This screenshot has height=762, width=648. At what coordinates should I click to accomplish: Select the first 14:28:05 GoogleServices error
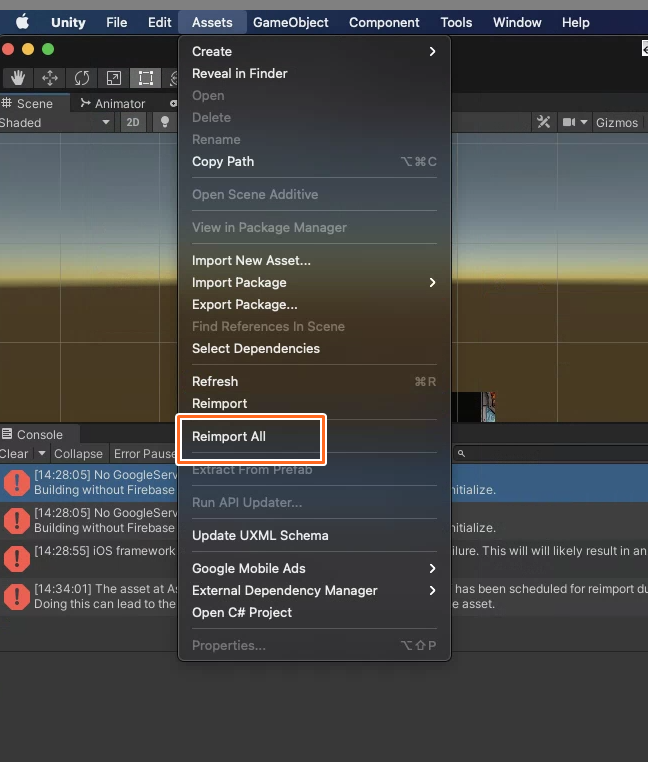(x=90, y=483)
